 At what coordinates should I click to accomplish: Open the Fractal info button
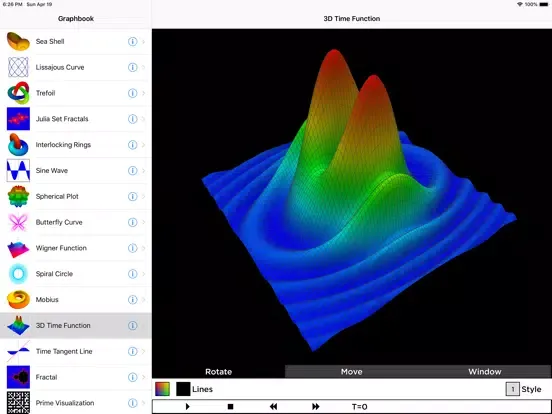pos(132,377)
